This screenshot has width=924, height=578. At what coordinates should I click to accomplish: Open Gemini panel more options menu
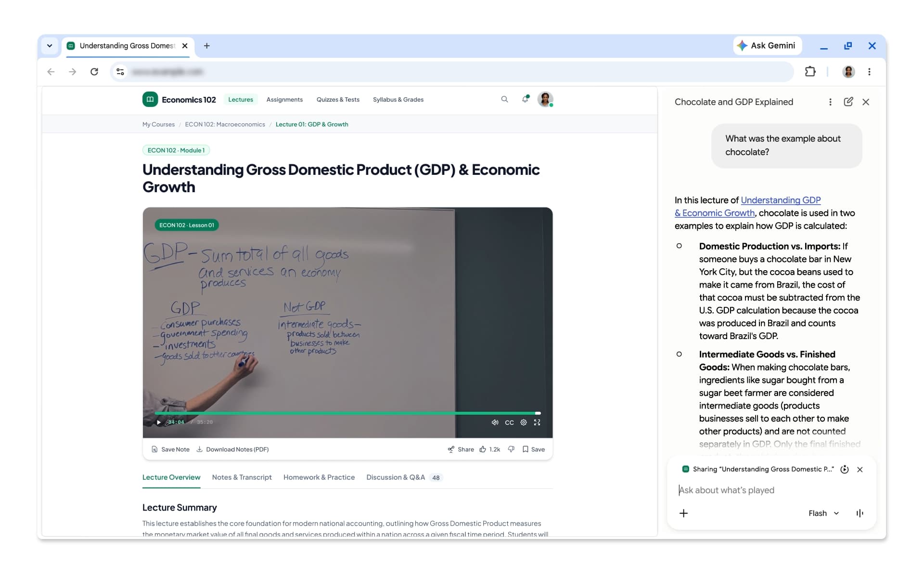[x=830, y=102]
